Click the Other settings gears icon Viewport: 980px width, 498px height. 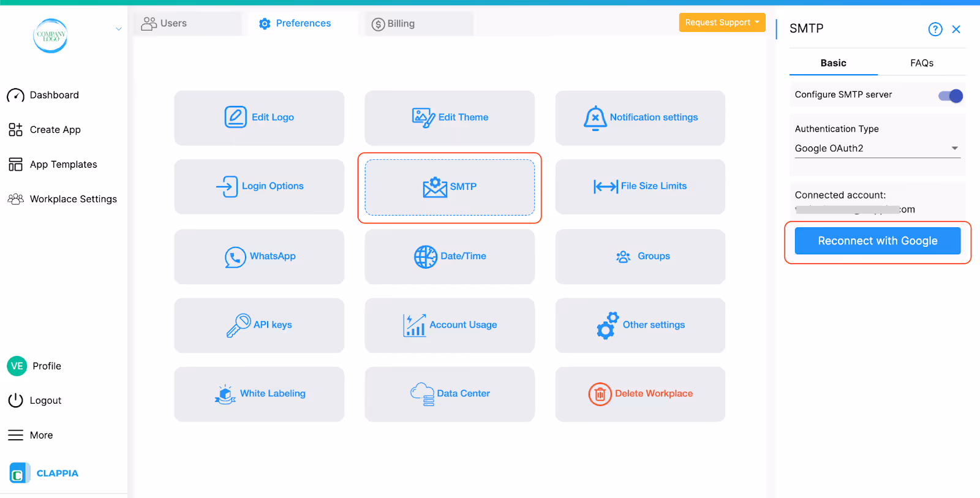(608, 325)
